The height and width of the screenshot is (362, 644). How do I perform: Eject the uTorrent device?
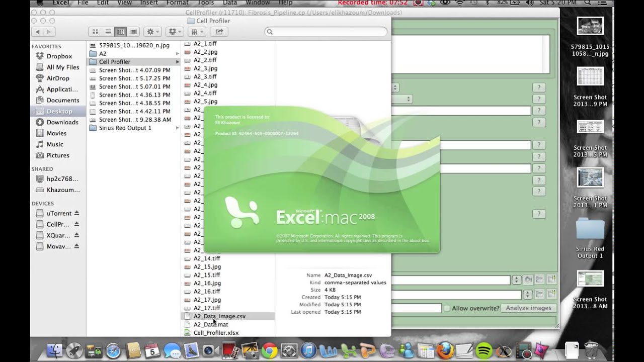[x=76, y=213]
